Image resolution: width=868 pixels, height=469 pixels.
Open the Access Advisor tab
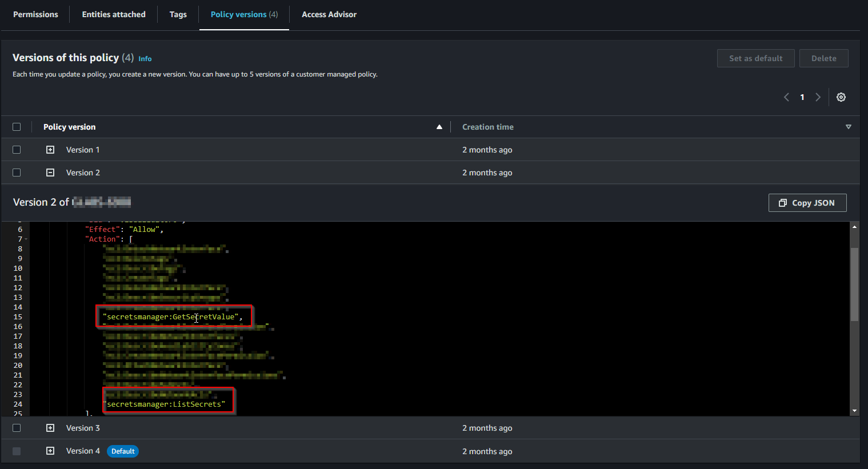tap(329, 14)
